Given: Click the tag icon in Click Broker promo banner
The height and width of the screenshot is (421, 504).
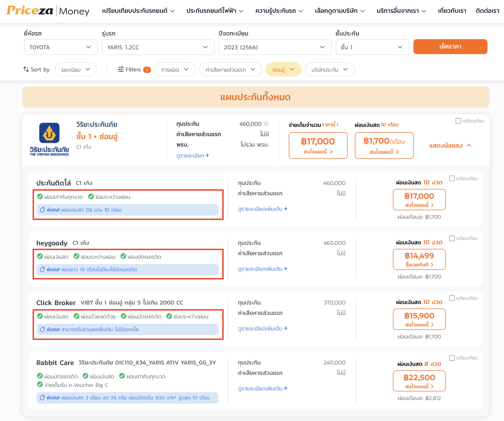Looking at the screenshot, I should point(42,330).
